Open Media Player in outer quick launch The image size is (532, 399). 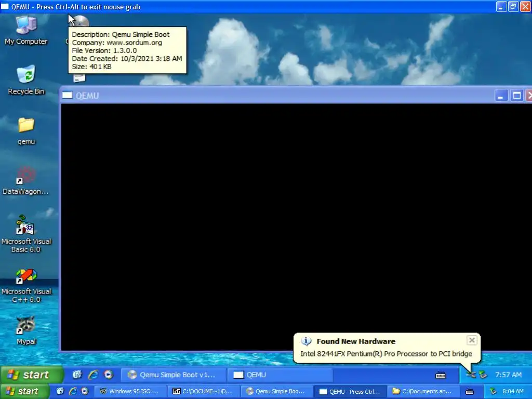(x=85, y=391)
